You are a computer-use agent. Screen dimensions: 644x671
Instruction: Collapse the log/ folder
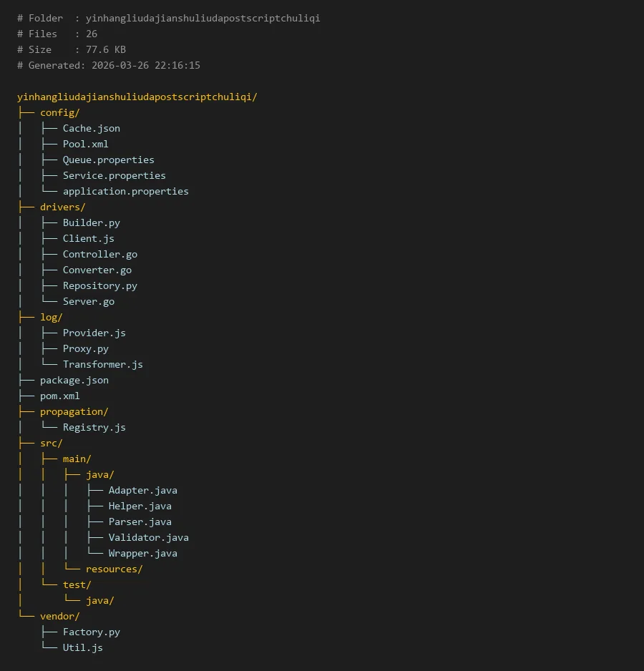51,318
